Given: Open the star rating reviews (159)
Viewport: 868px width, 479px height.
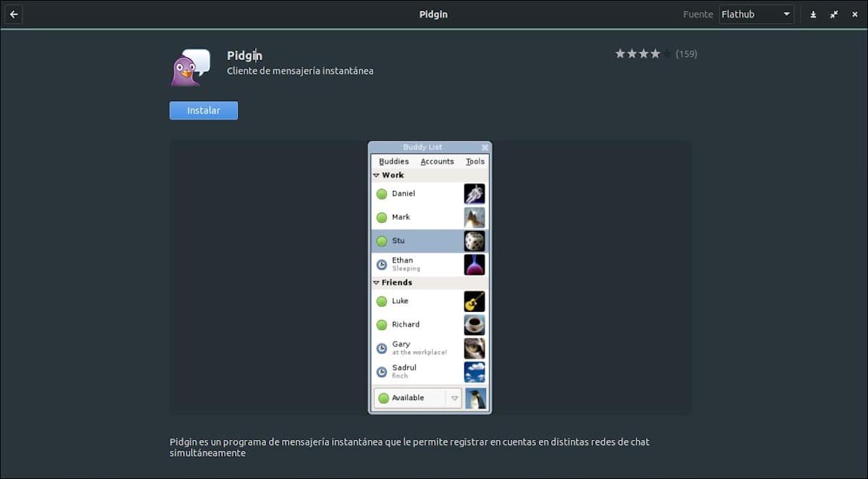Looking at the screenshot, I should tap(656, 54).
